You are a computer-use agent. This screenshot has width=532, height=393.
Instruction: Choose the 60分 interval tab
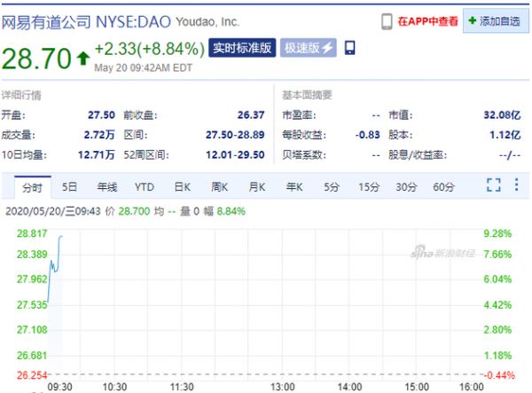(x=443, y=186)
